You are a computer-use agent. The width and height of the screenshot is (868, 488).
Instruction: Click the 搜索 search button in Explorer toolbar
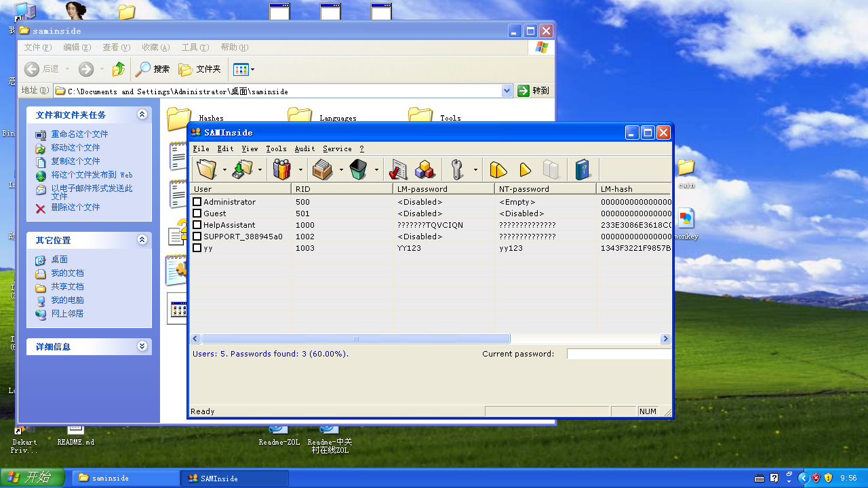(153, 69)
